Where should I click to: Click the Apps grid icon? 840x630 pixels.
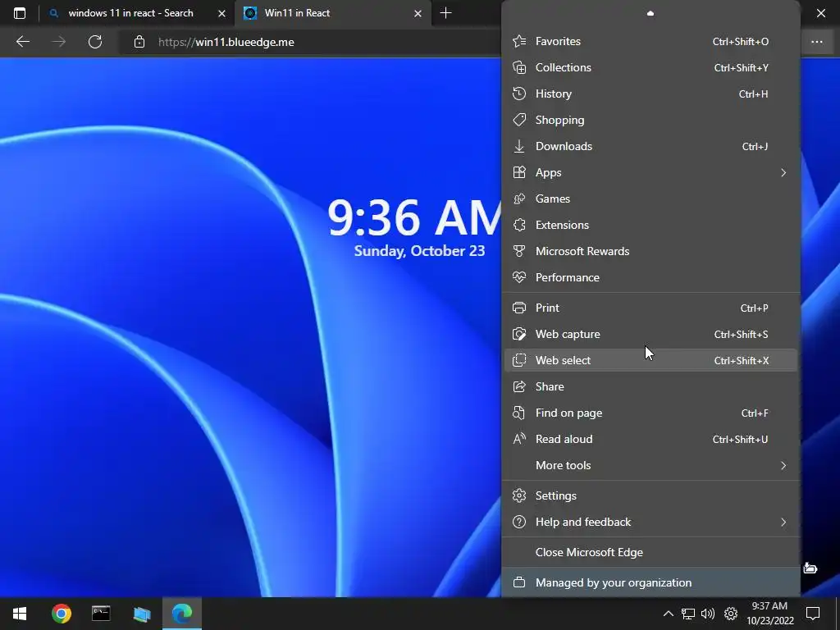point(519,172)
